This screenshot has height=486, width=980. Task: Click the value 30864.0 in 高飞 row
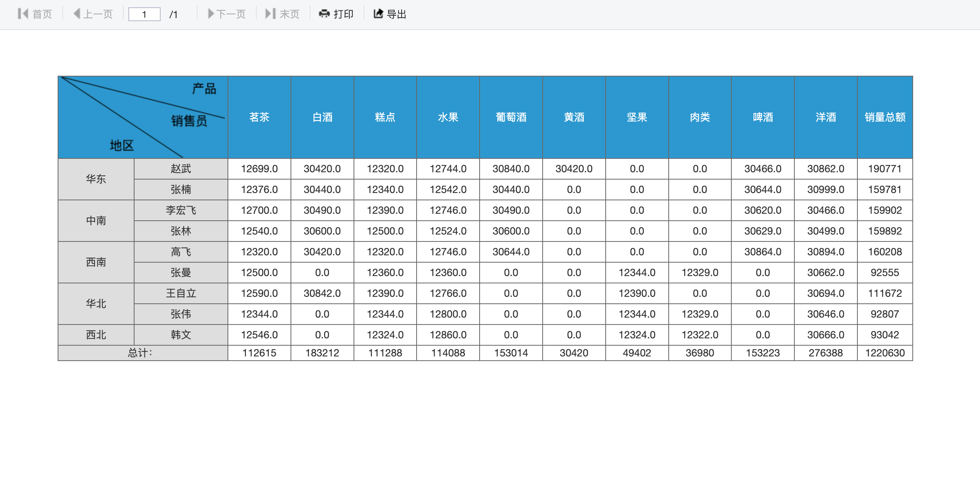tap(763, 252)
